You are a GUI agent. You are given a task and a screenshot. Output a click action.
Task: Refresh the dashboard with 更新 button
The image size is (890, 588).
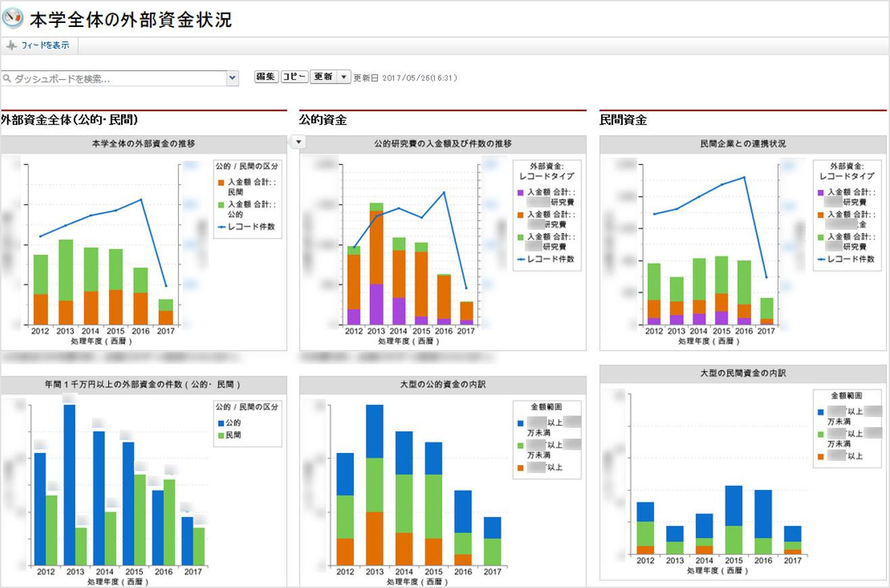click(x=323, y=77)
